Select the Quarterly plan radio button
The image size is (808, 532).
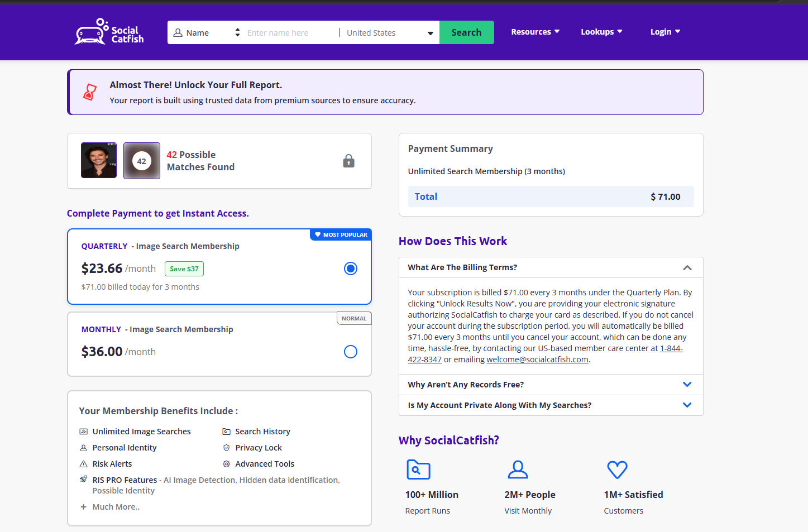351,269
